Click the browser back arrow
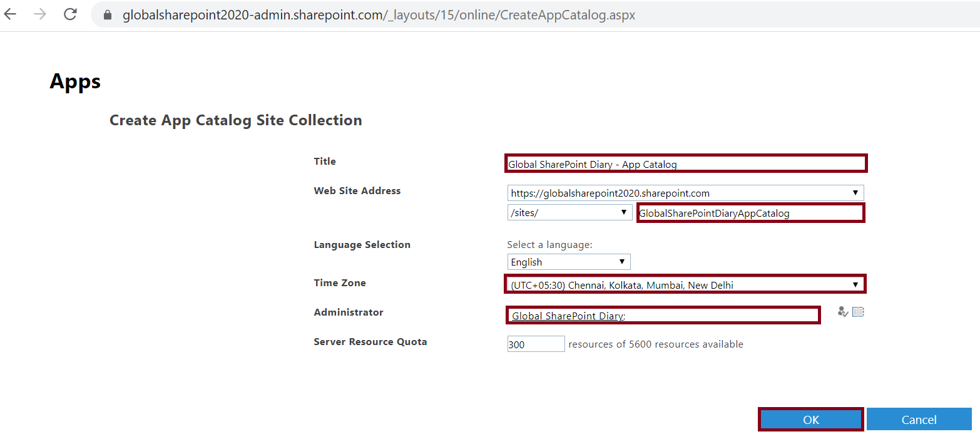Viewport: 980px width, 439px height. [10, 14]
